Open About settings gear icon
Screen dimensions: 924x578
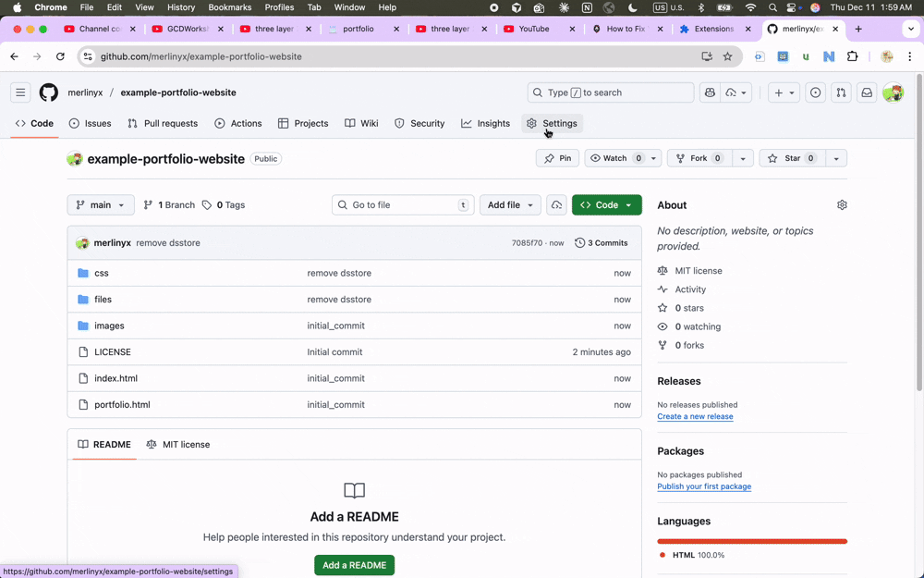pyautogui.click(x=842, y=205)
